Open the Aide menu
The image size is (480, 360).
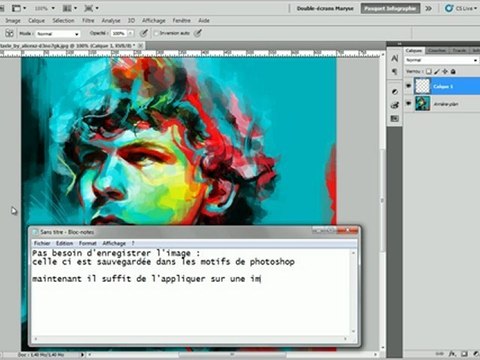[x=204, y=21]
